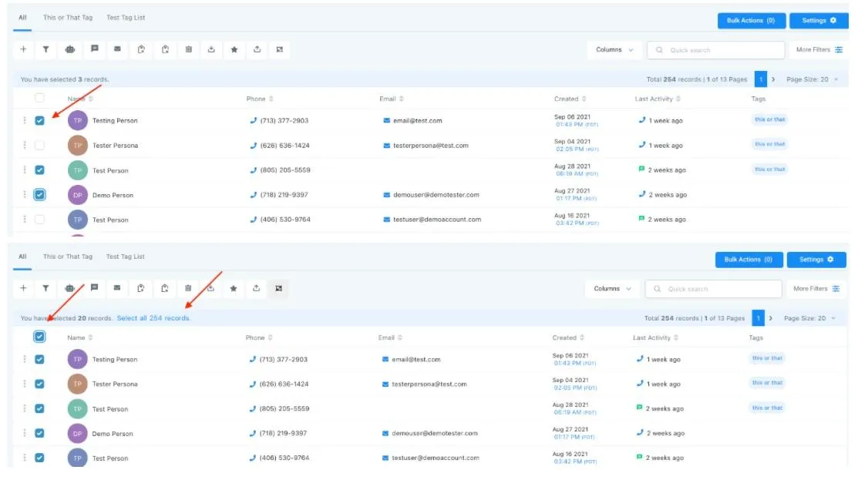This screenshot has width=868, height=480.
Task: Click the add tag icon in upper toolbar
Action: pyautogui.click(x=141, y=49)
